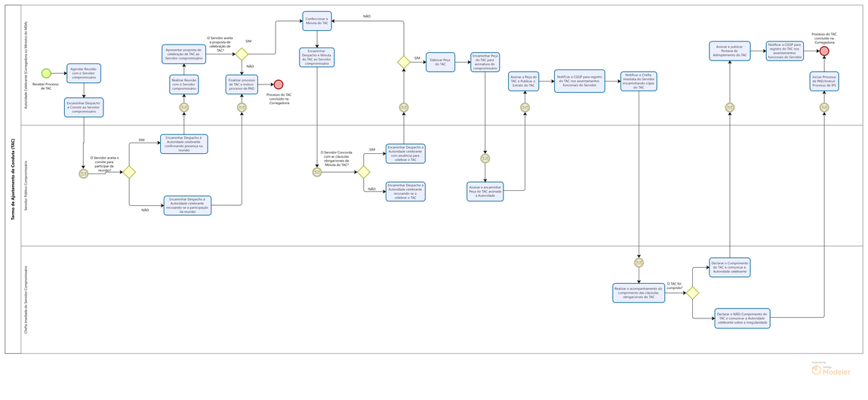The image size is (868, 400).
Task: Select the green start event Receber Processo
Action: (46, 73)
